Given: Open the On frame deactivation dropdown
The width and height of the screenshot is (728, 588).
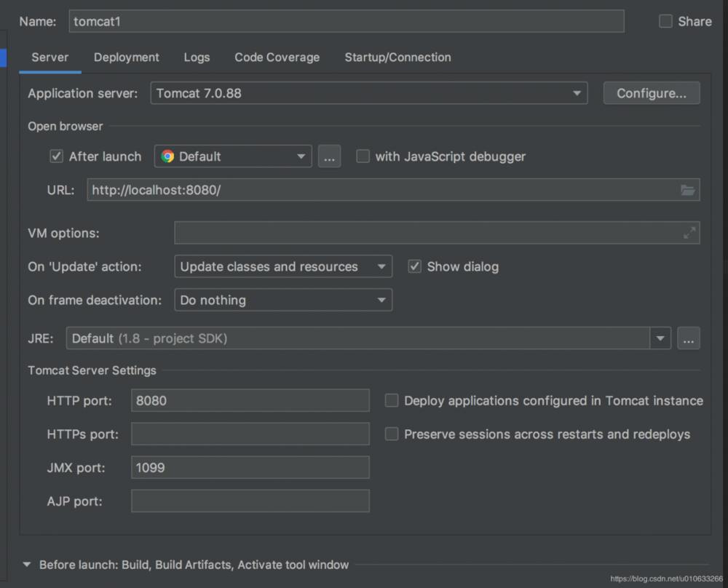Looking at the screenshot, I should (x=381, y=300).
